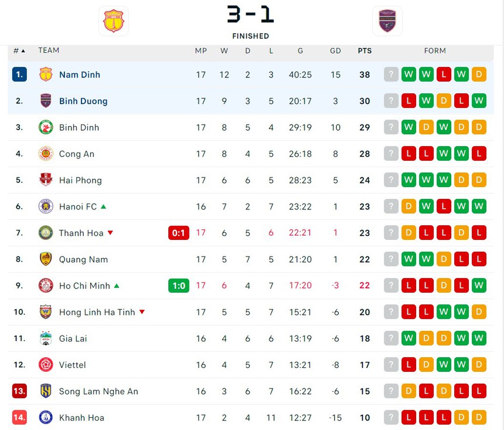
Task: Sort the table by the PTS column header
Action: click(x=365, y=50)
